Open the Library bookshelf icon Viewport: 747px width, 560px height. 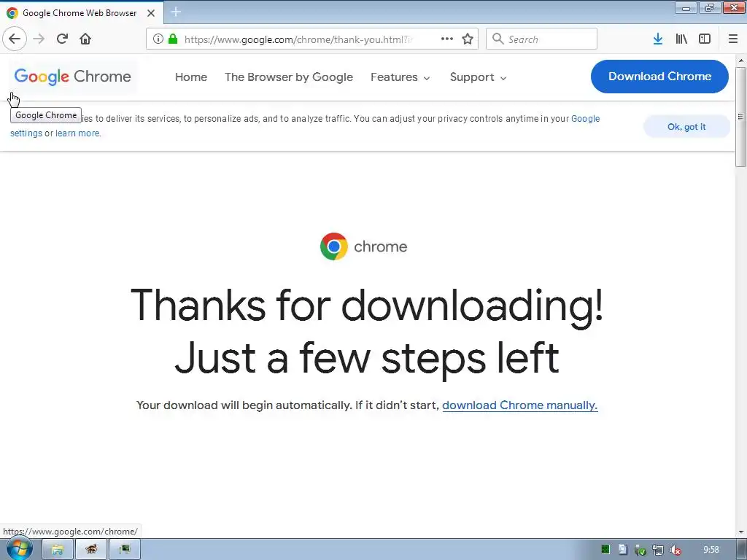[x=681, y=39]
